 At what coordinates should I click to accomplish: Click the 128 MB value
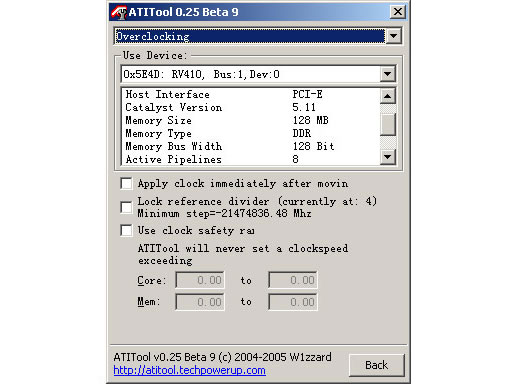point(310,120)
